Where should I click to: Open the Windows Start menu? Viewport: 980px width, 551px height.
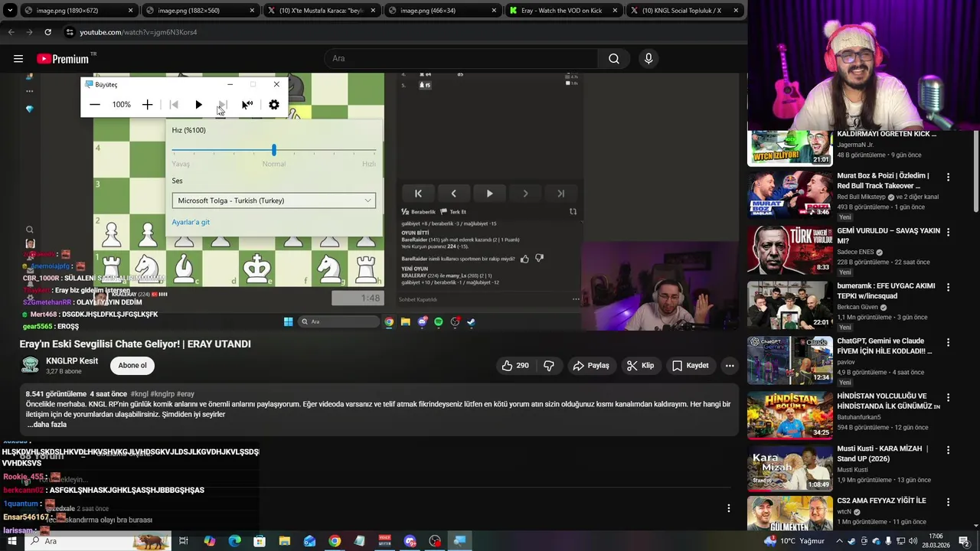tap(11, 541)
